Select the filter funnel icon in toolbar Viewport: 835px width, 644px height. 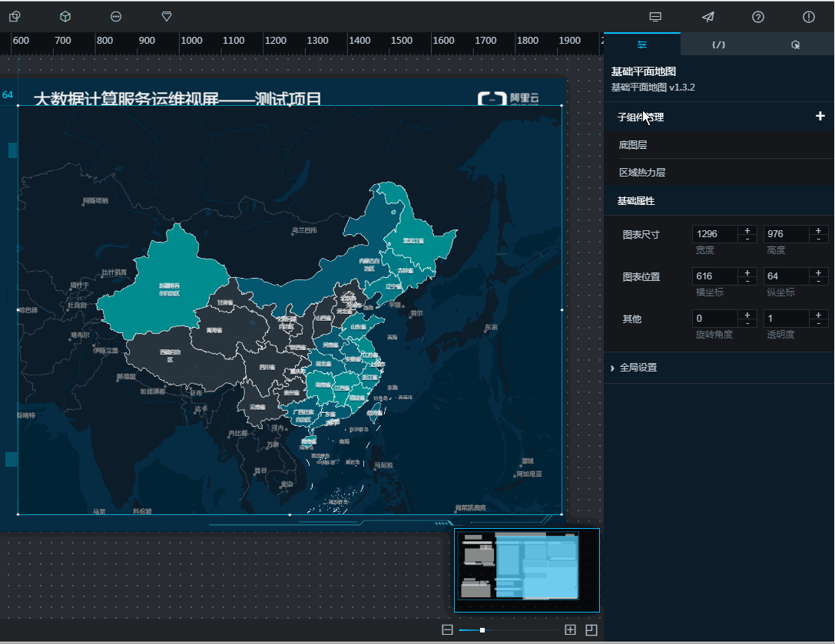(x=166, y=16)
